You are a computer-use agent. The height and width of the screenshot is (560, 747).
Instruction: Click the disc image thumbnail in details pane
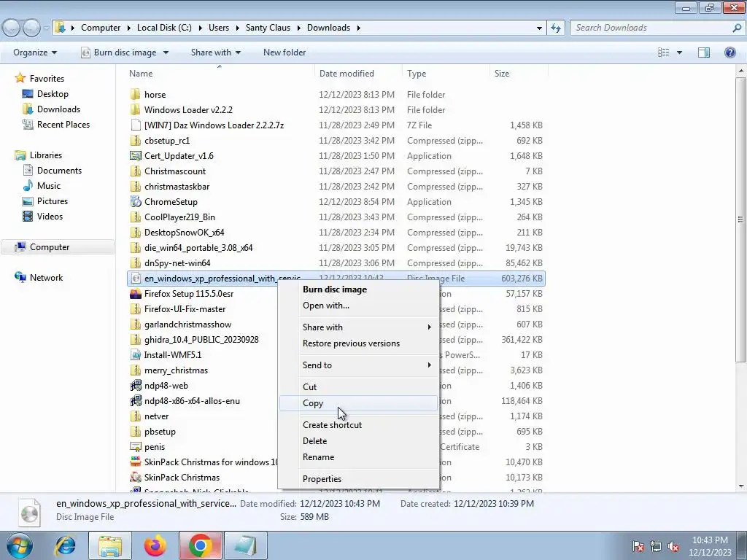coord(29,512)
